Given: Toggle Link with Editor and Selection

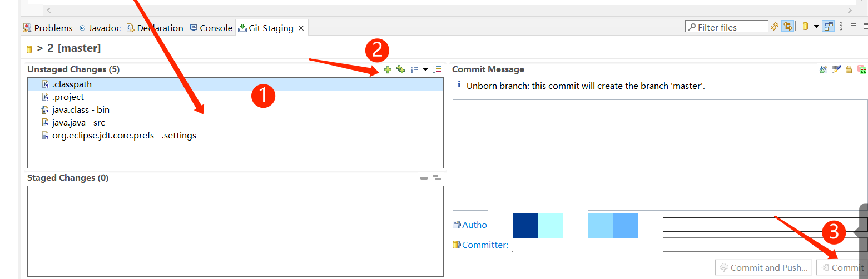Looking at the screenshot, I should tap(787, 27).
